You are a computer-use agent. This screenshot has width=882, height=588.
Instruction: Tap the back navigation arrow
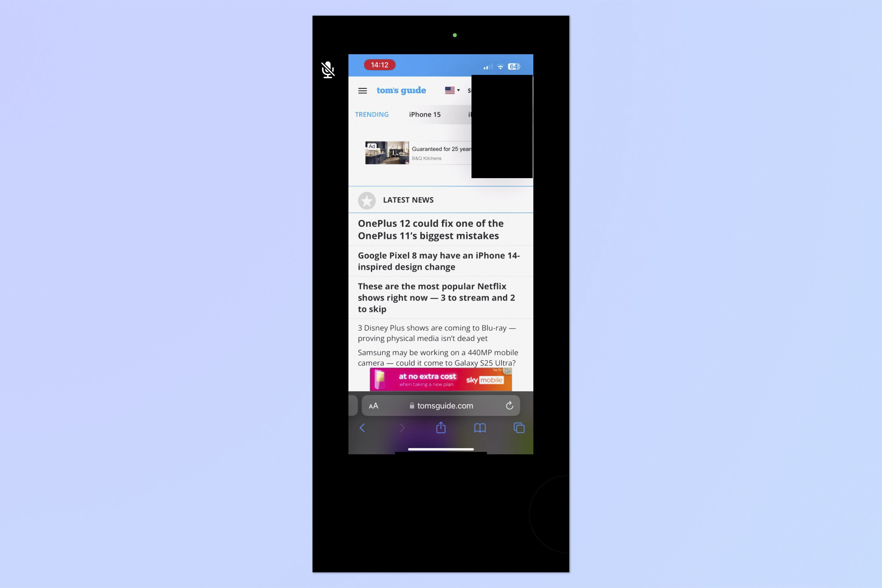pos(362,428)
